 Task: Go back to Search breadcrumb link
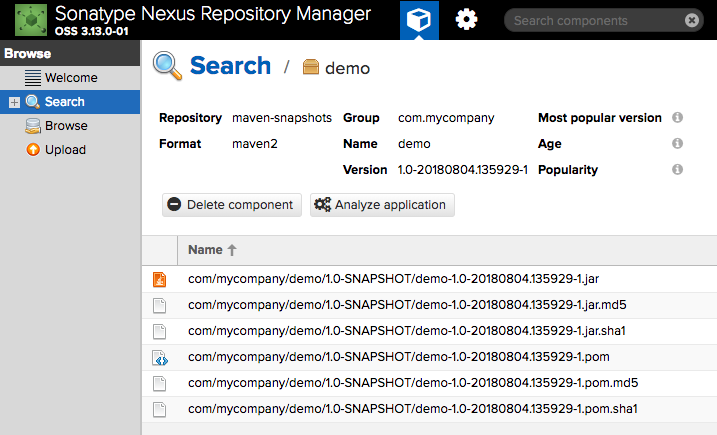[x=230, y=65]
